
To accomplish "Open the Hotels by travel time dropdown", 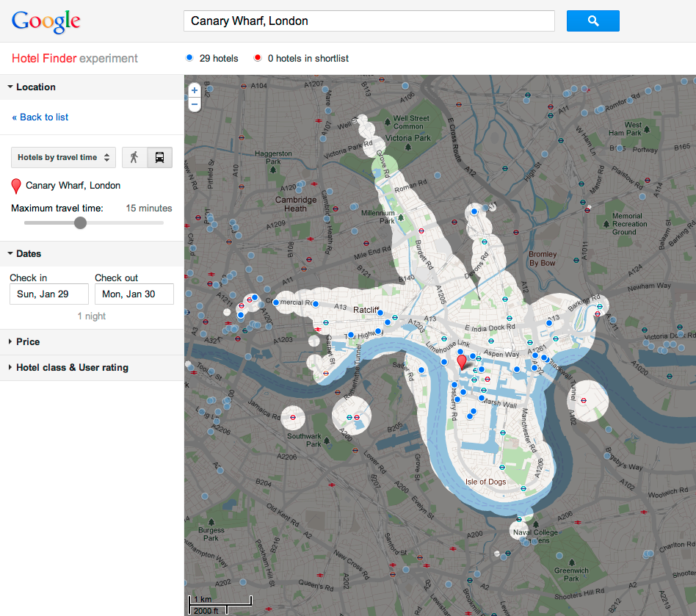I will coord(63,157).
